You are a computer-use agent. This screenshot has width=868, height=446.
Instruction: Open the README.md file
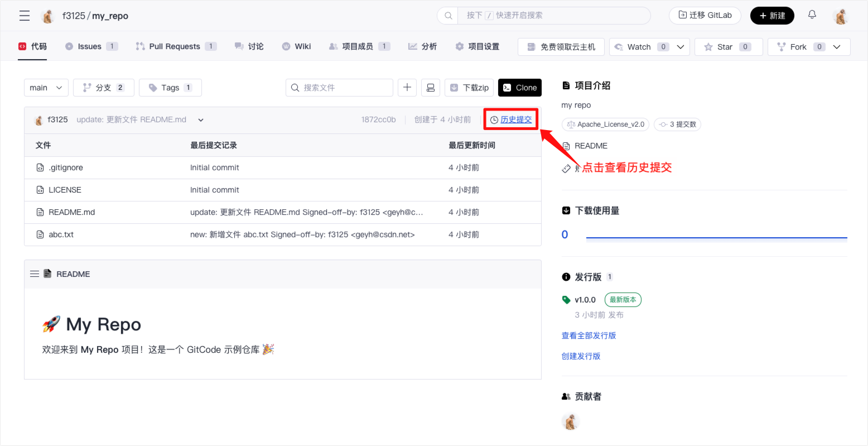71,212
